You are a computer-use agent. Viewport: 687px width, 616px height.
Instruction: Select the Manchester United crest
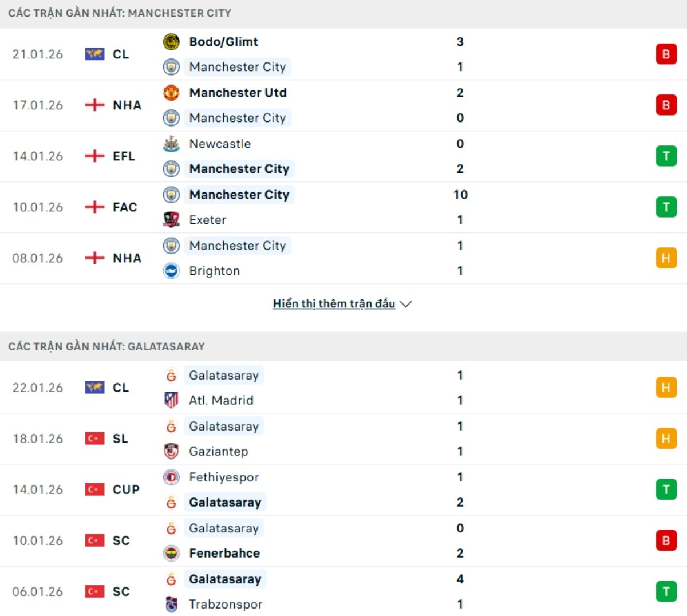pyautogui.click(x=171, y=92)
